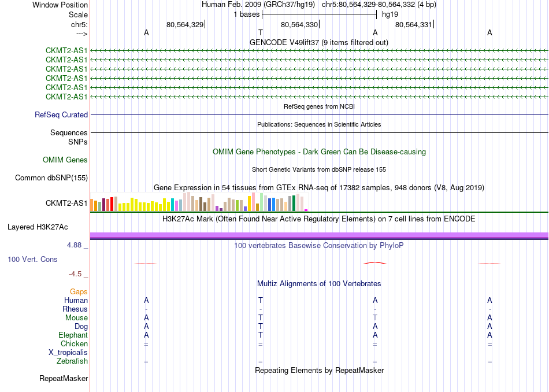
Task: Click the T in the Human alignment row
Action: pyautogui.click(x=261, y=300)
